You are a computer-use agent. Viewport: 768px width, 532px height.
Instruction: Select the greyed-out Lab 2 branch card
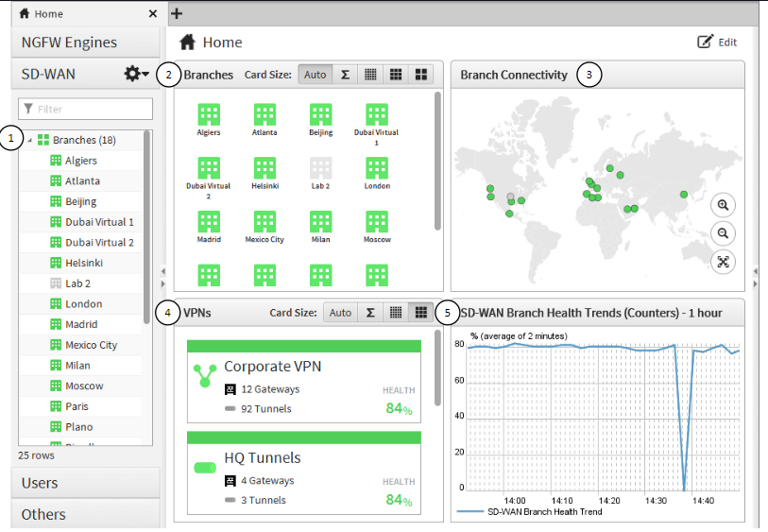pos(320,168)
